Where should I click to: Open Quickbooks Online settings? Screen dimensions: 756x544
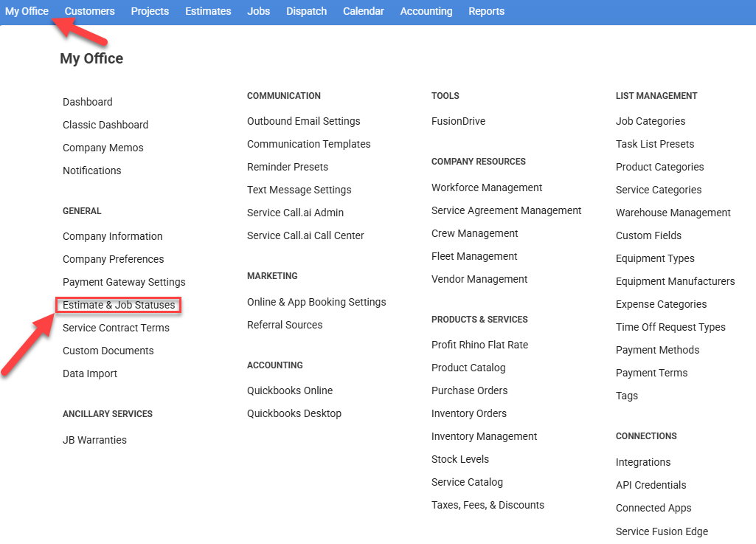[x=291, y=390]
